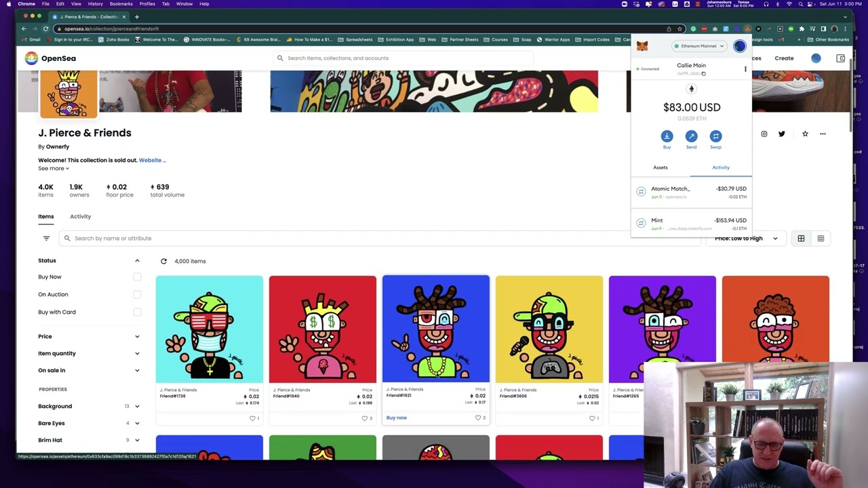Open the Atomic Match transaction row
Viewport: 868px width, 488px height.
[691, 192]
